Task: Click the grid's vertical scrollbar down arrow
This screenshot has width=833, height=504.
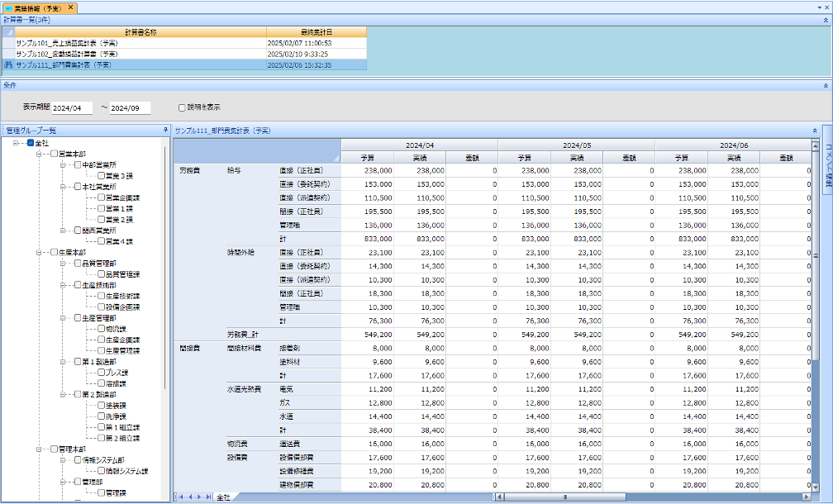Action: click(816, 487)
